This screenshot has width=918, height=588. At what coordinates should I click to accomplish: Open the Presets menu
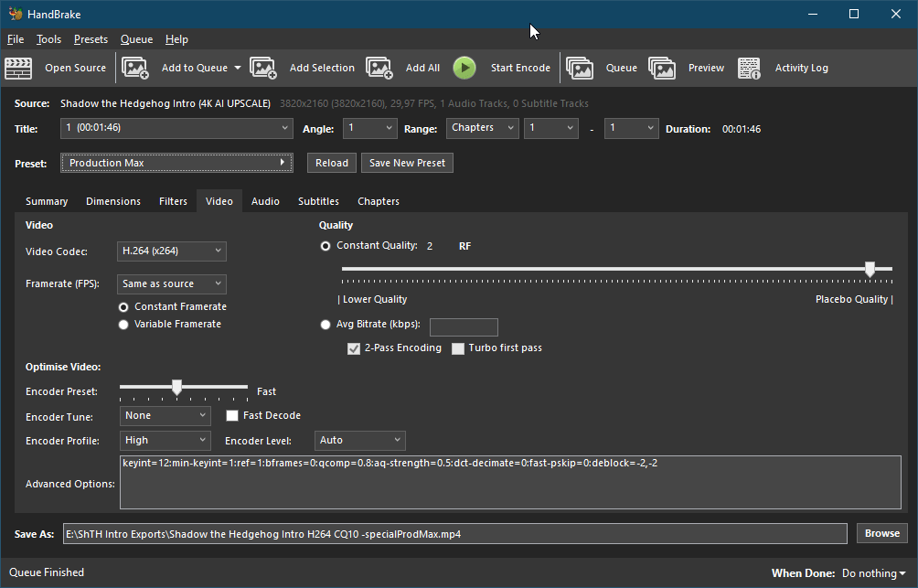[91, 39]
